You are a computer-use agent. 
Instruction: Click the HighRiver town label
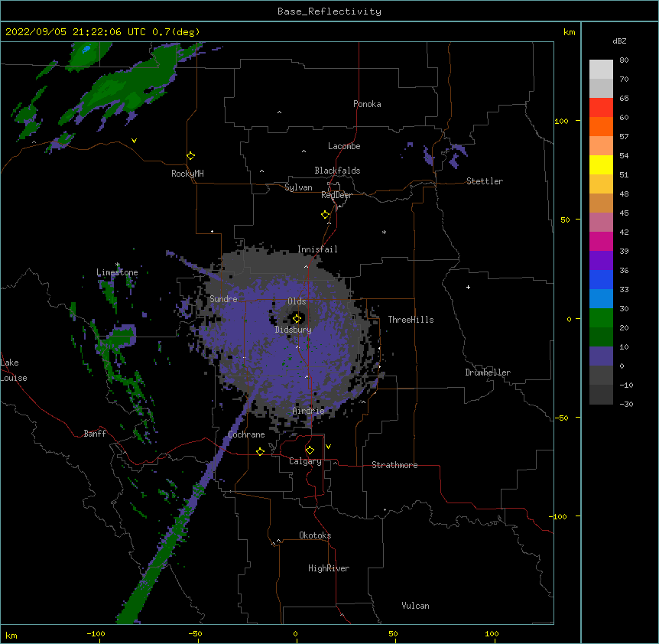coord(329,568)
